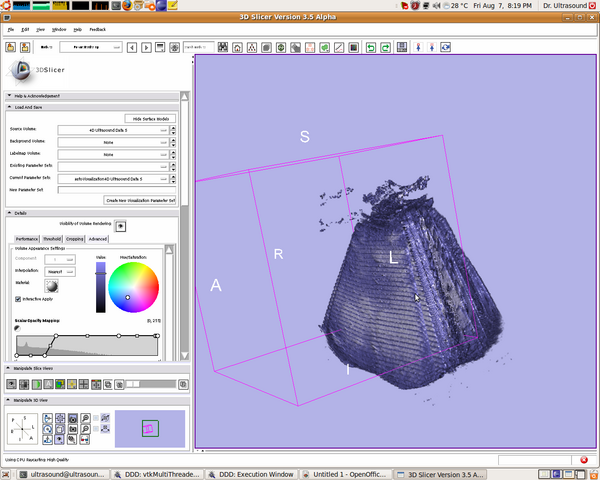This screenshot has width=600, height=480.
Task: Click the green Undo arrow icon
Action: [371, 47]
